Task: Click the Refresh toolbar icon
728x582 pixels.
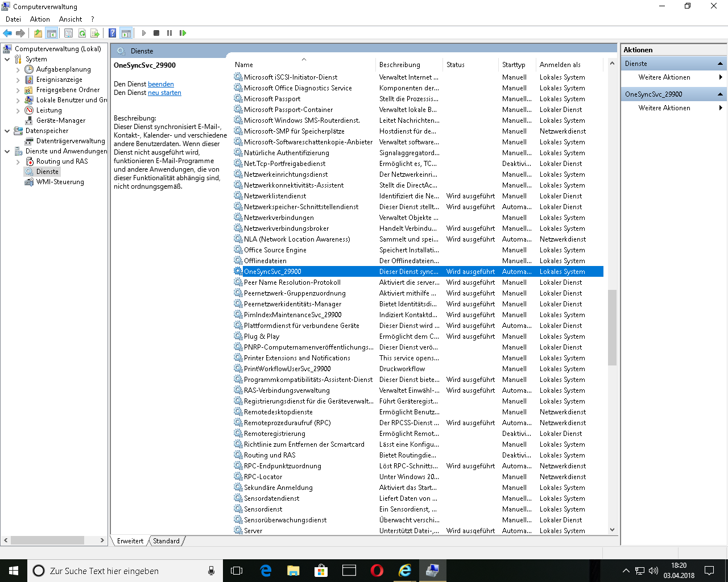Action: pyautogui.click(x=82, y=33)
